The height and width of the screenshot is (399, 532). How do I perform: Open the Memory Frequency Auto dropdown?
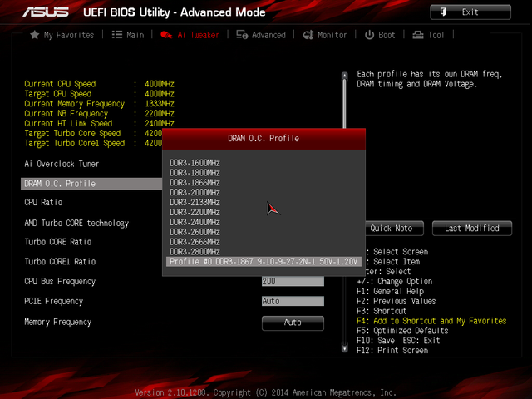pyautogui.click(x=293, y=323)
